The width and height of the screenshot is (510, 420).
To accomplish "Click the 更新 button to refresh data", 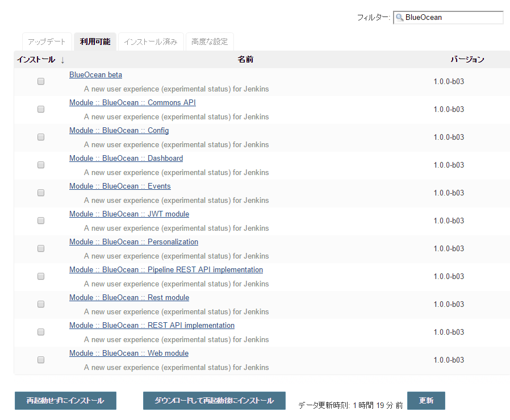I will tap(426, 401).
